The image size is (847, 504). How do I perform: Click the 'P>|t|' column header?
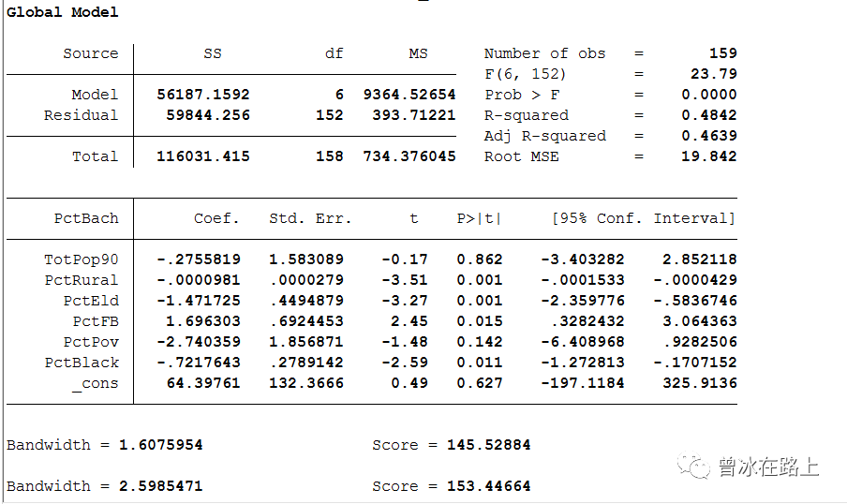click(479, 218)
